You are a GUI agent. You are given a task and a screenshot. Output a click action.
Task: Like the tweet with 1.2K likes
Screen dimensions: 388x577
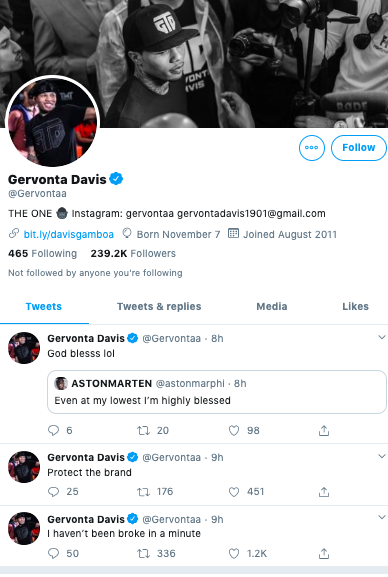(234, 553)
